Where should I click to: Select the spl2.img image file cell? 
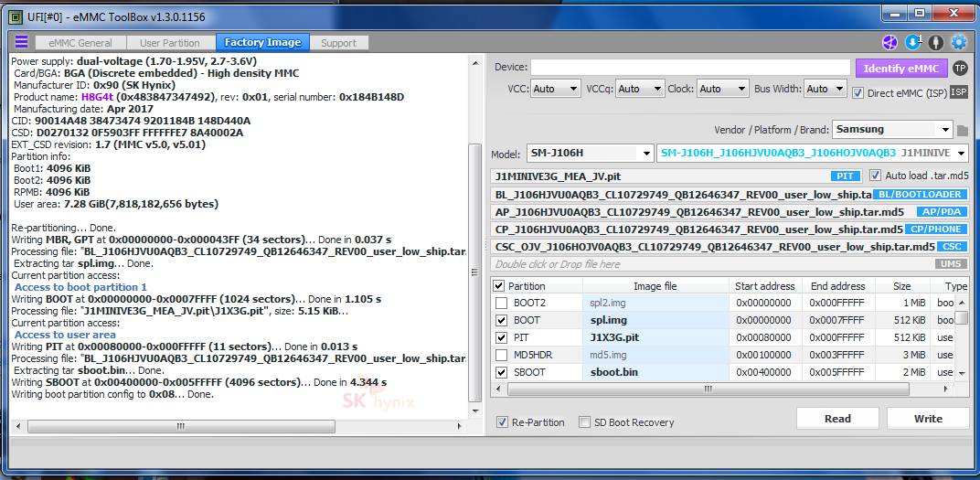pyautogui.click(x=655, y=304)
